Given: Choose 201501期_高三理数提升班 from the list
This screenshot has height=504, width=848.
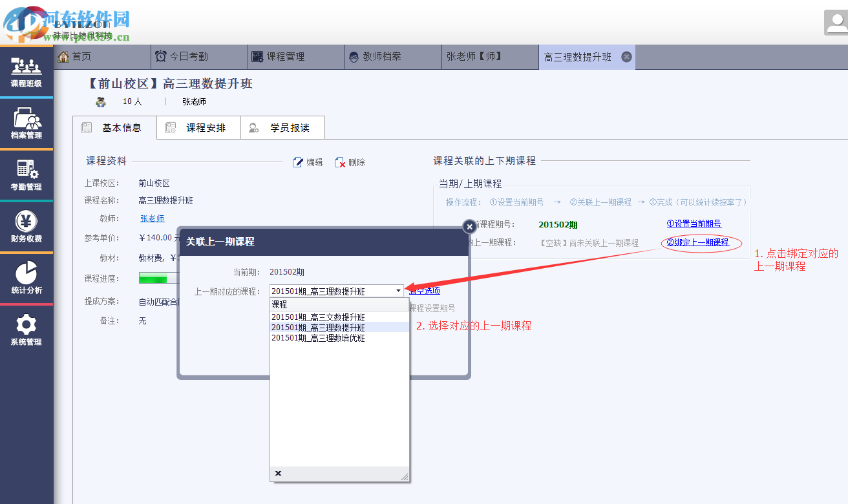Looking at the screenshot, I should (339, 328).
